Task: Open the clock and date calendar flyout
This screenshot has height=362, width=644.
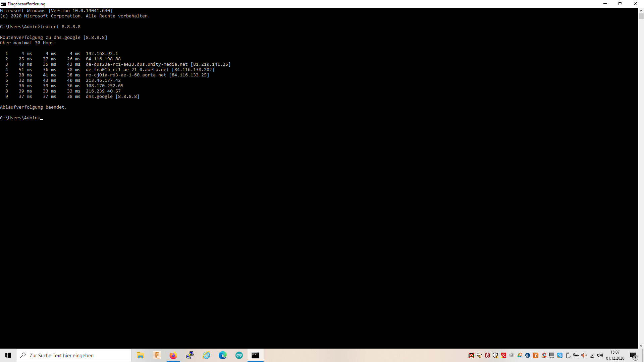Action: [x=615, y=355]
